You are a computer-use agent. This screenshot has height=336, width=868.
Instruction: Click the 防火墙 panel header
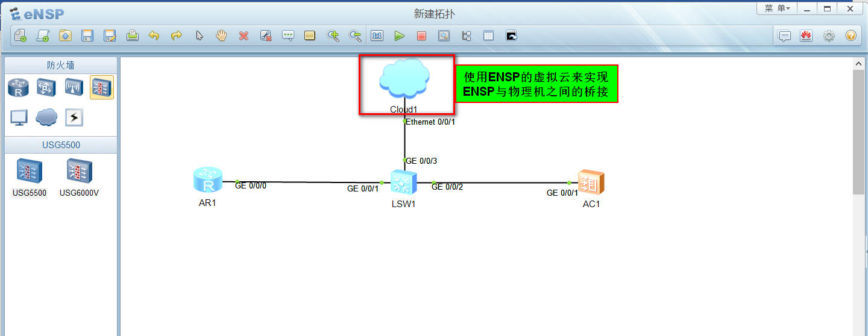[61, 65]
